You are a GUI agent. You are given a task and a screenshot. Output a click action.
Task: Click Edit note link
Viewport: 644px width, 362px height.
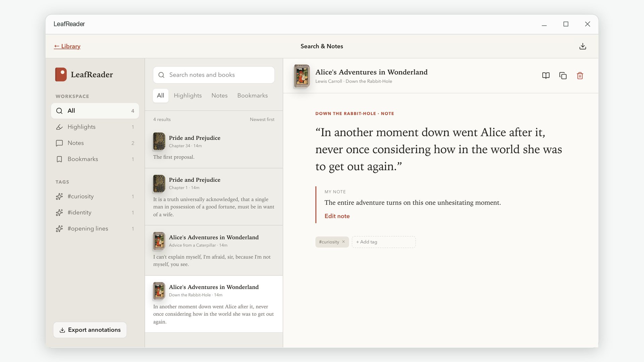click(337, 216)
